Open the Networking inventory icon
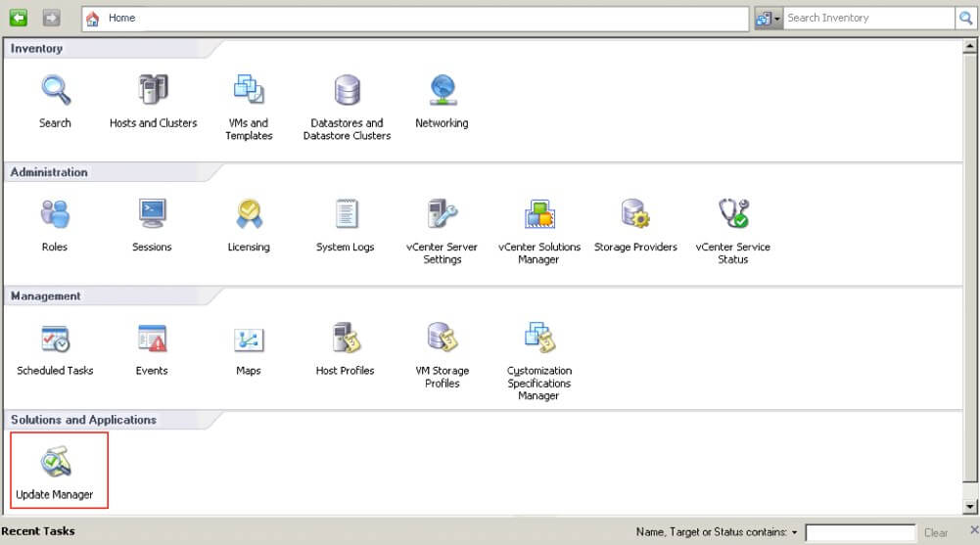The width and height of the screenshot is (980, 545). 443,91
